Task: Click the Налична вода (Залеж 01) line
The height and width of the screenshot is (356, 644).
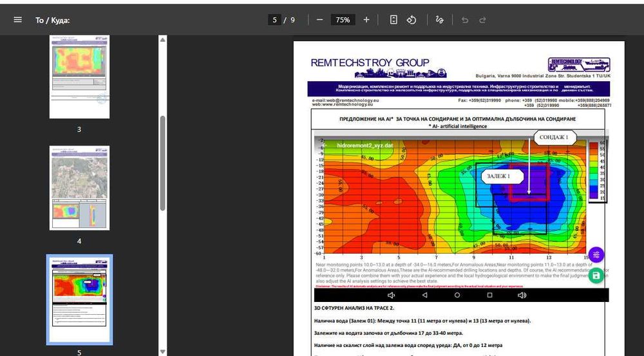Action: tap(422, 321)
